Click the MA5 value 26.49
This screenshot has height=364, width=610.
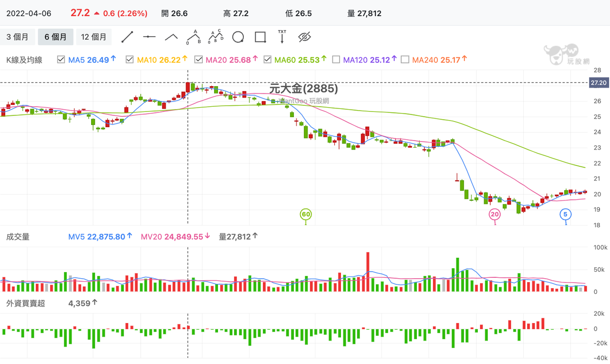98,60
